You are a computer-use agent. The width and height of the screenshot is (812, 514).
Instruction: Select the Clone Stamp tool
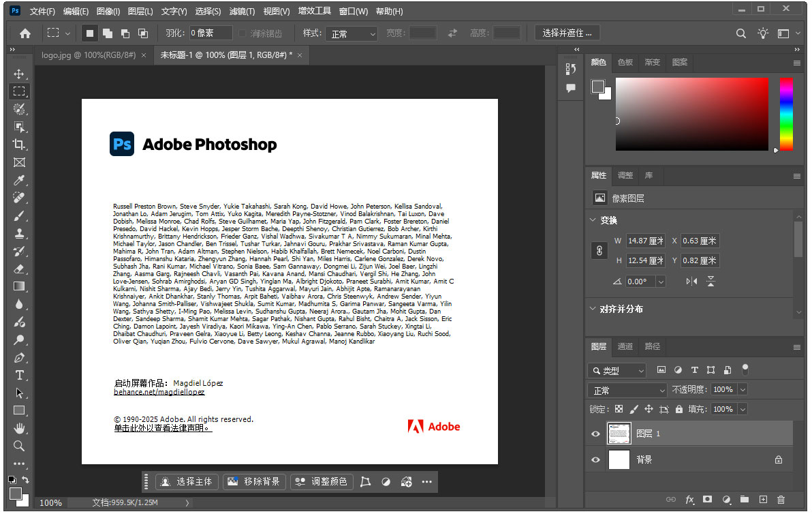[20, 233]
